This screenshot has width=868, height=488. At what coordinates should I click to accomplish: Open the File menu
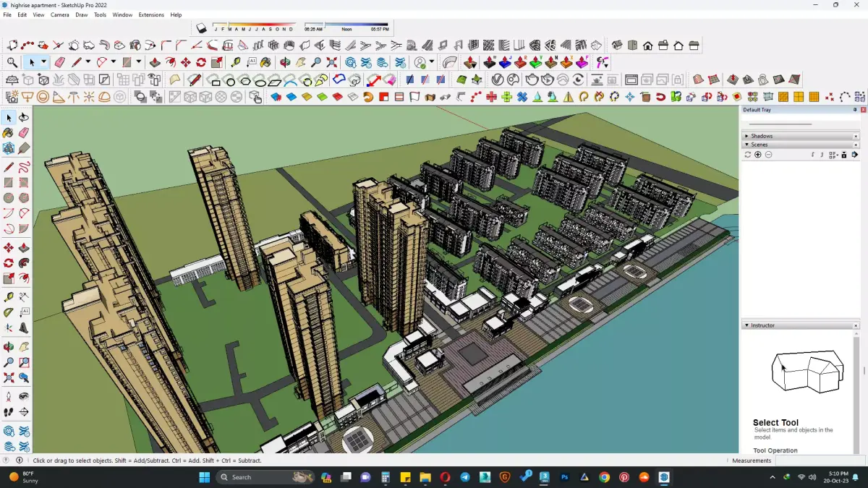(7, 14)
